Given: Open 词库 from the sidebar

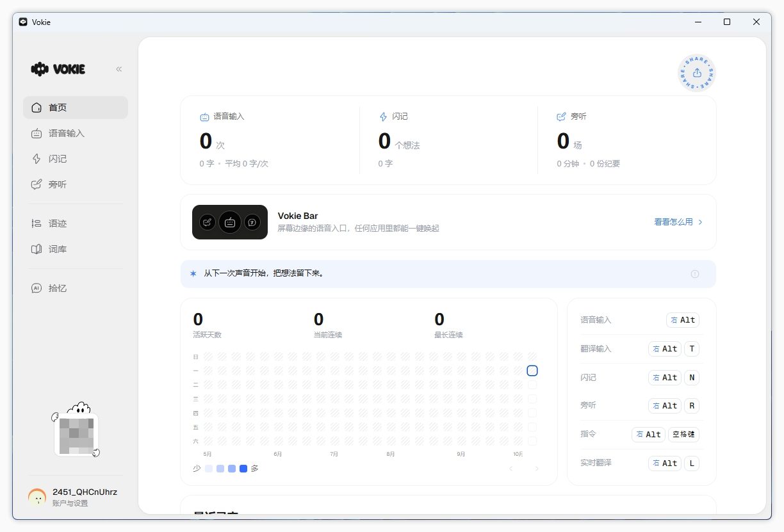Looking at the screenshot, I should (x=76, y=249).
